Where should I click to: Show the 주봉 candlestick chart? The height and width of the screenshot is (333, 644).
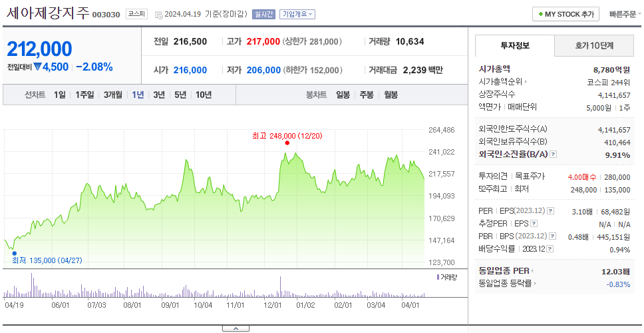coord(367,95)
